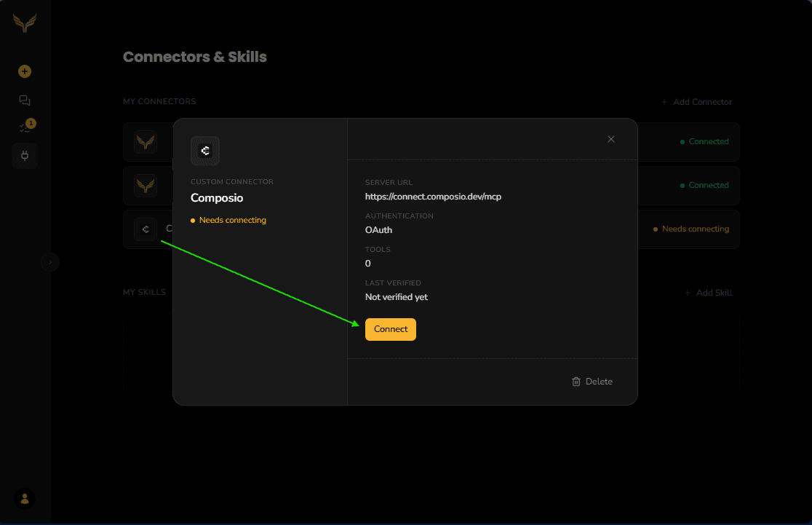Click the server URL https://connect.composio.dev/mcp
Viewport: 812px width, 525px height.
(x=433, y=197)
